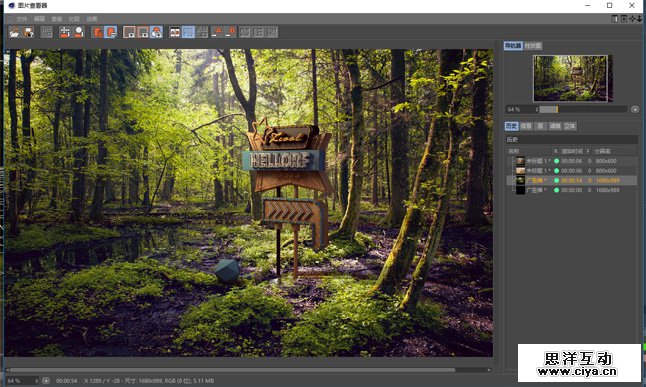Click the highlighted orange page toolbar icon
Screen dimensions: 646x387
pyautogui.click(x=110, y=32)
